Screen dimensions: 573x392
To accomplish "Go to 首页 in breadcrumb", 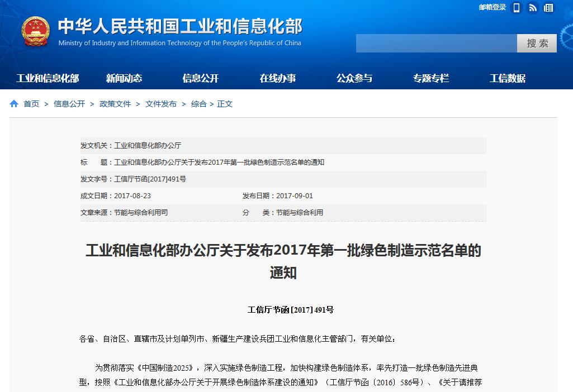I will click(x=31, y=104).
